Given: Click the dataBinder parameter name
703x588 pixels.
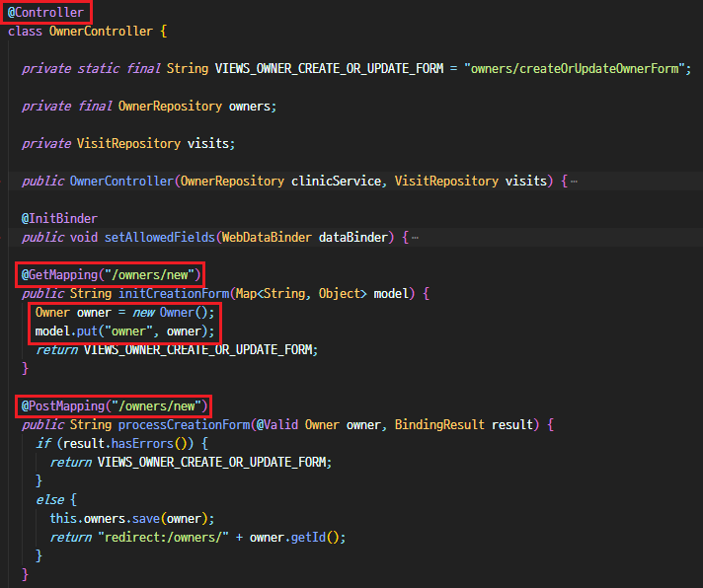Looking at the screenshot, I should 353,238.
